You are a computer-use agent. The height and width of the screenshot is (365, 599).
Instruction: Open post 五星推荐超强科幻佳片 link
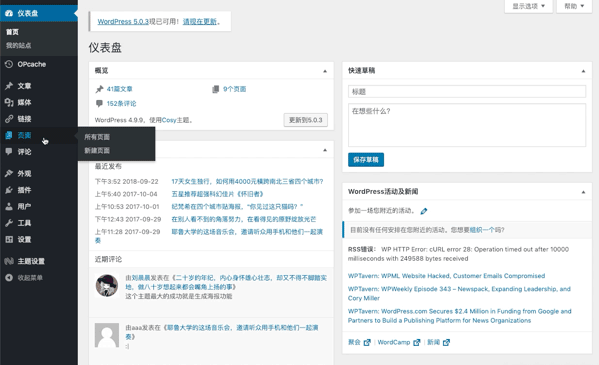(x=217, y=194)
